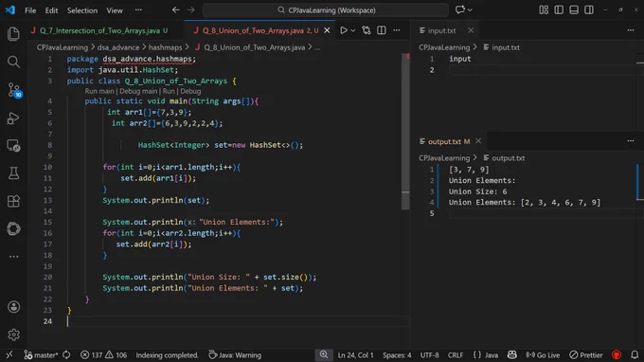Image resolution: width=644 pixels, height=362 pixels.
Task: Go forward with the right arrow
Action: [191, 9]
